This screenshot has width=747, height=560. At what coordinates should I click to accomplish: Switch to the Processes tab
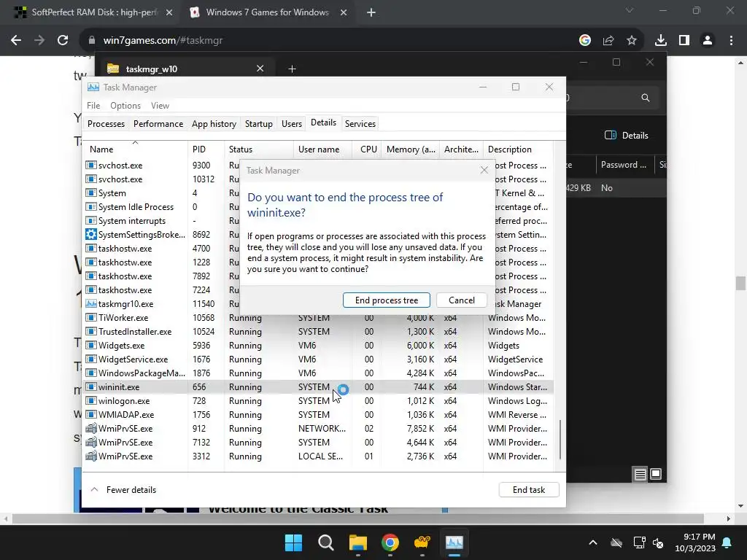106,123
